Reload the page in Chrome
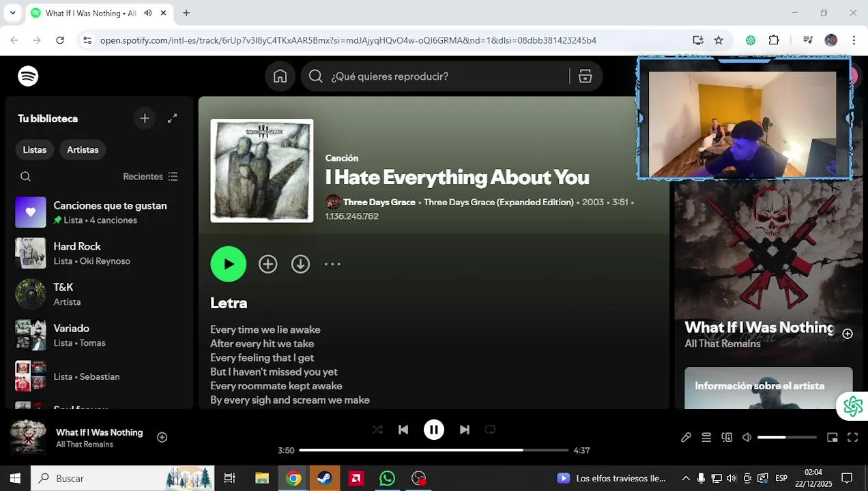 pos(60,40)
